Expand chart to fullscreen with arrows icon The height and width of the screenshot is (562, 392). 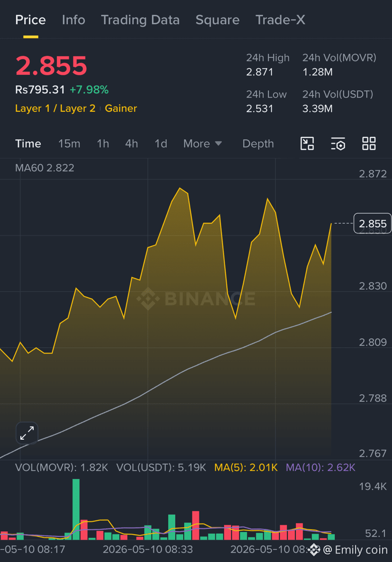click(x=27, y=433)
